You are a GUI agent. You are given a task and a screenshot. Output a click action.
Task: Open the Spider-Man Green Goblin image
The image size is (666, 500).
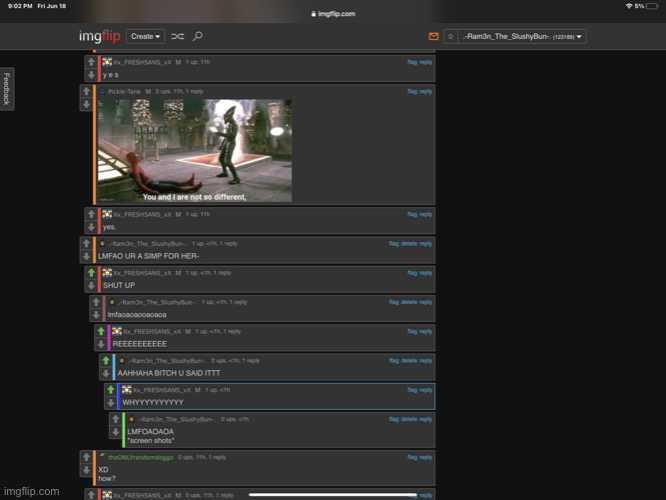(195, 150)
